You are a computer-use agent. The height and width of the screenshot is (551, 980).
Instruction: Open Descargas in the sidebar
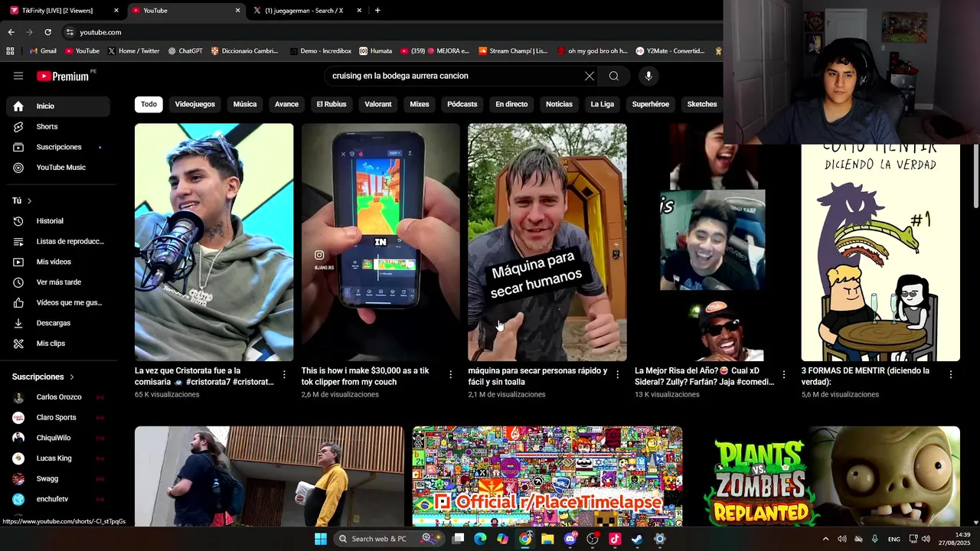58,323
